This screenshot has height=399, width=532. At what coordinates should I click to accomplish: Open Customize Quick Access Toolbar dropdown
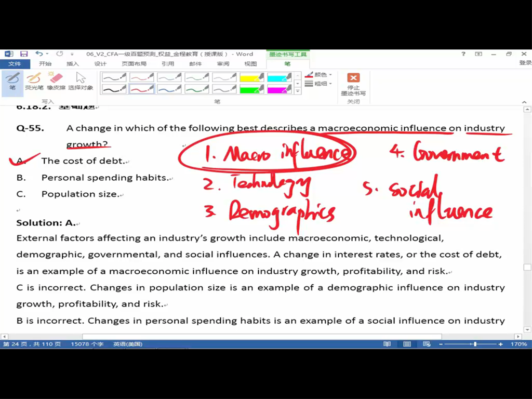coord(72,54)
